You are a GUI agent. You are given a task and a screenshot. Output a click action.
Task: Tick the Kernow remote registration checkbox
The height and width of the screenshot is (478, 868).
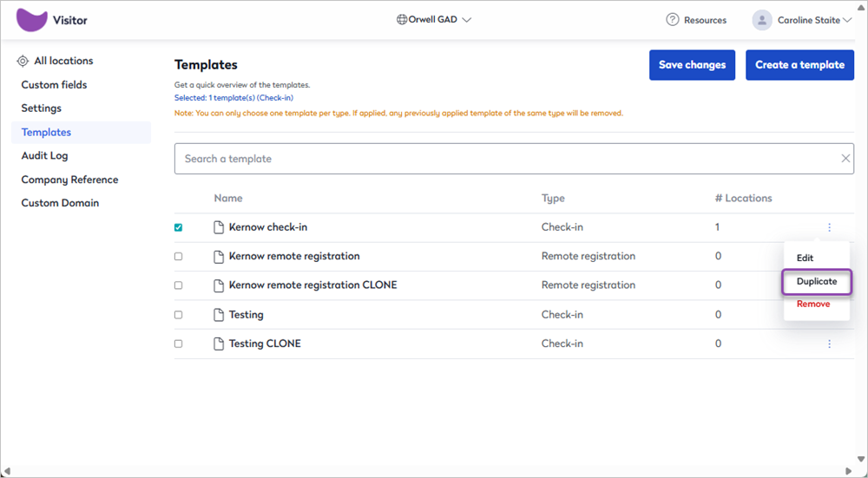pyautogui.click(x=178, y=257)
